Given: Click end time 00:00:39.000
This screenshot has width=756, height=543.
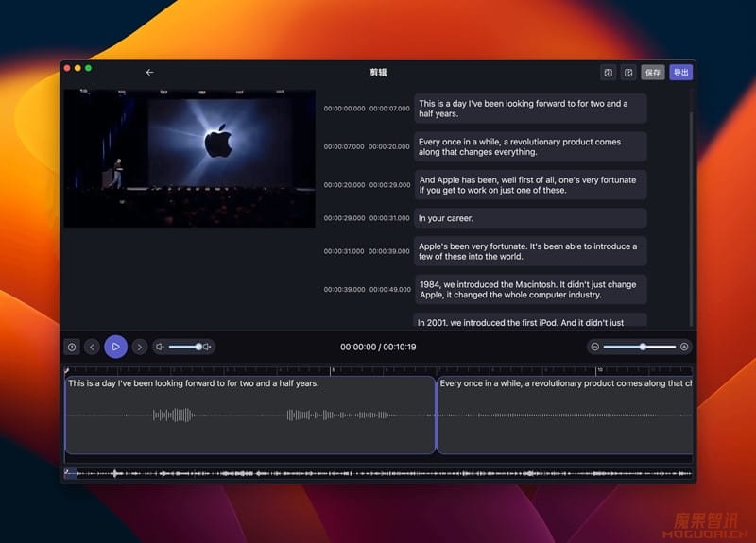Looking at the screenshot, I should (389, 251).
